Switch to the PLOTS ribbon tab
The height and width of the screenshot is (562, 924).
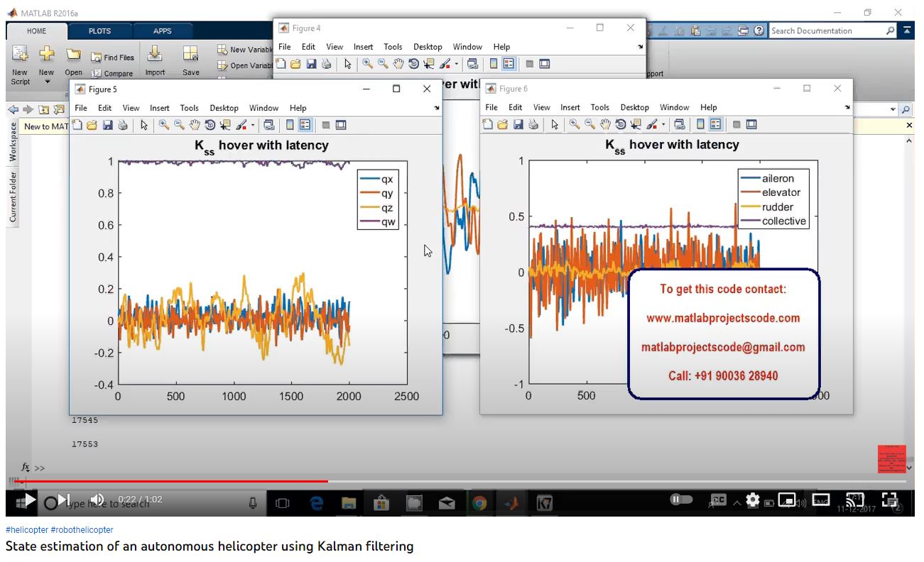99,31
